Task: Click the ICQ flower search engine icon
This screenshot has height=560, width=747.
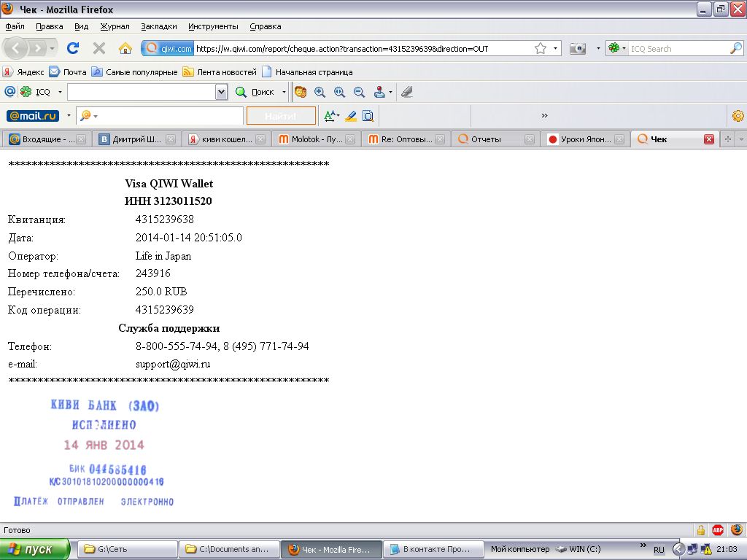Action: pyautogui.click(x=614, y=48)
